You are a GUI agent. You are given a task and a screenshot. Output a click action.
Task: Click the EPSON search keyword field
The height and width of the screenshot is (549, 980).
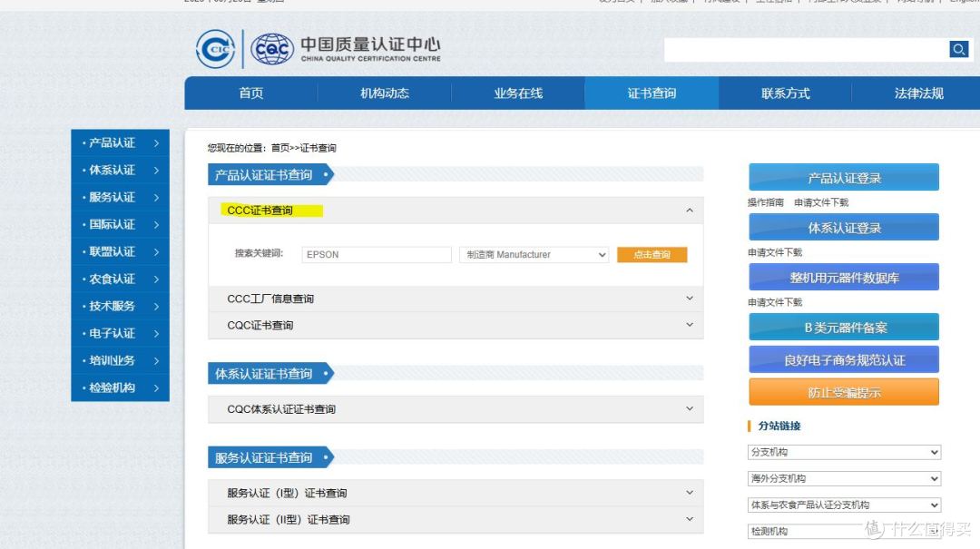(x=377, y=254)
